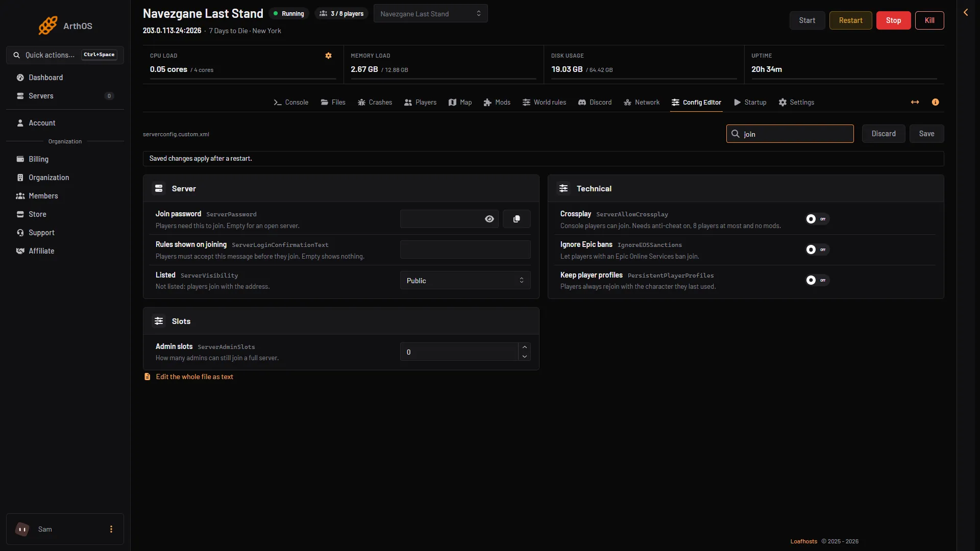980x551 pixels.
Task: Open Servers in sidebar
Action: (x=65, y=96)
